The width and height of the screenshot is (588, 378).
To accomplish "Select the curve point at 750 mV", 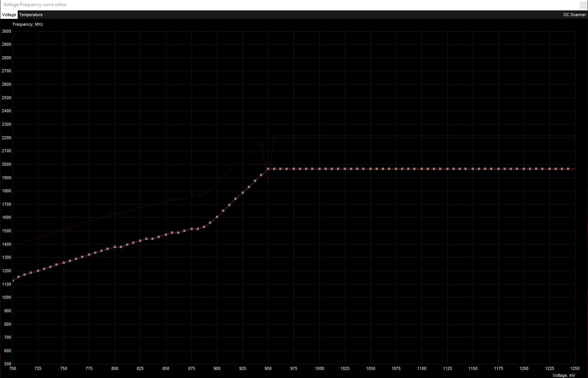I will click(64, 263).
